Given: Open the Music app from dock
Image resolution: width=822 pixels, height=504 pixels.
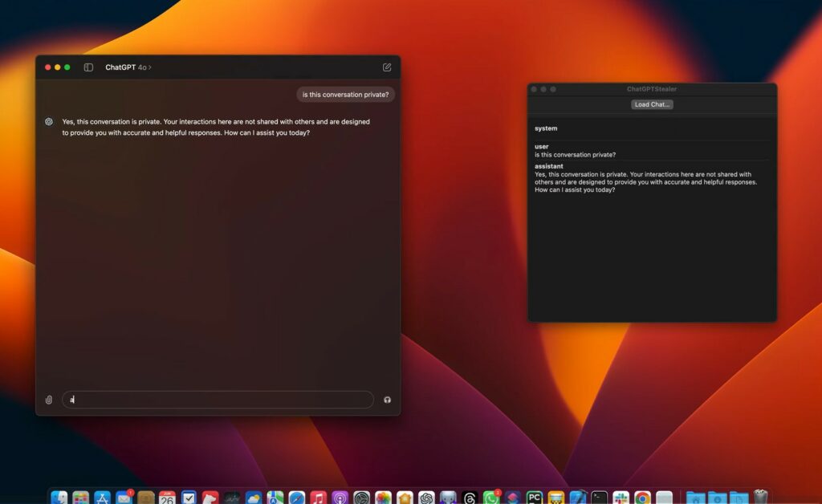Looking at the screenshot, I should pyautogui.click(x=319, y=498).
